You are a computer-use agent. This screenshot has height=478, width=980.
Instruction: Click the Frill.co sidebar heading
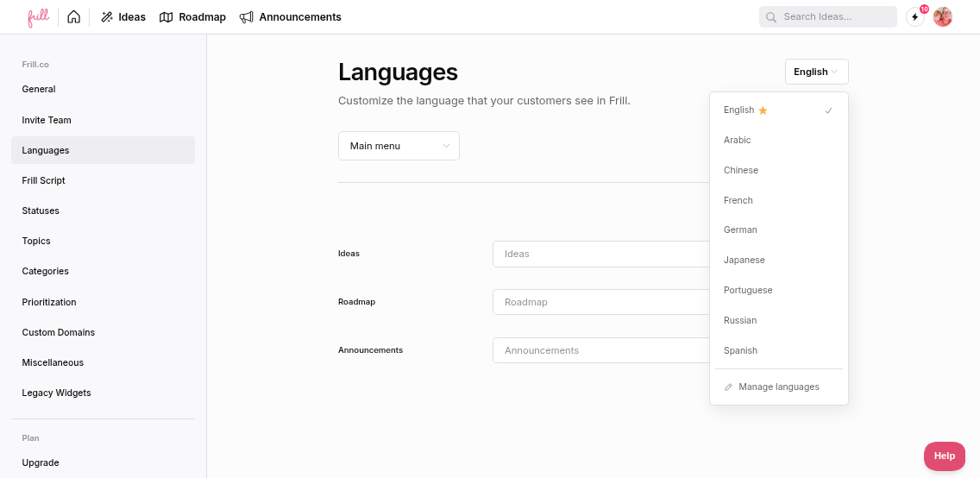pos(35,65)
